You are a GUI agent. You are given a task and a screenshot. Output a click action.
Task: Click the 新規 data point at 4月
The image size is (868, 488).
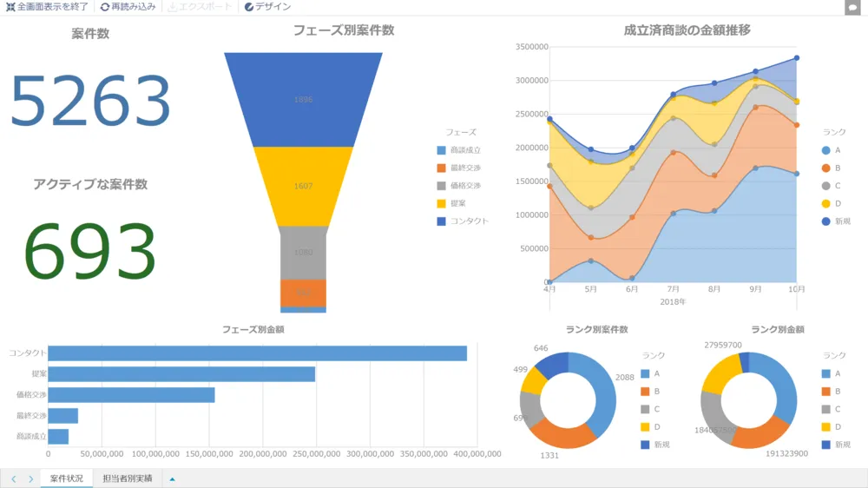549,119
